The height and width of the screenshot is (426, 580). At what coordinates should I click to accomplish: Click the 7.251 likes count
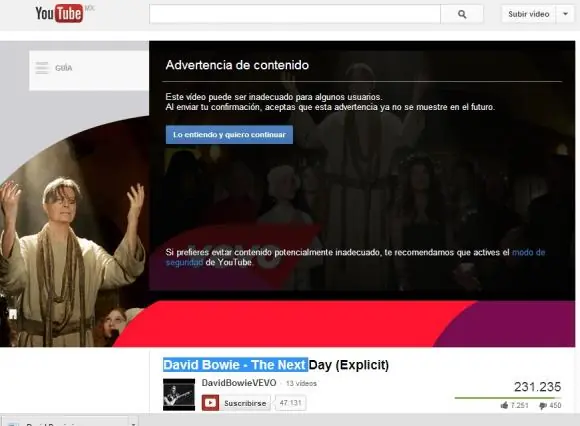pyautogui.click(x=520, y=406)
